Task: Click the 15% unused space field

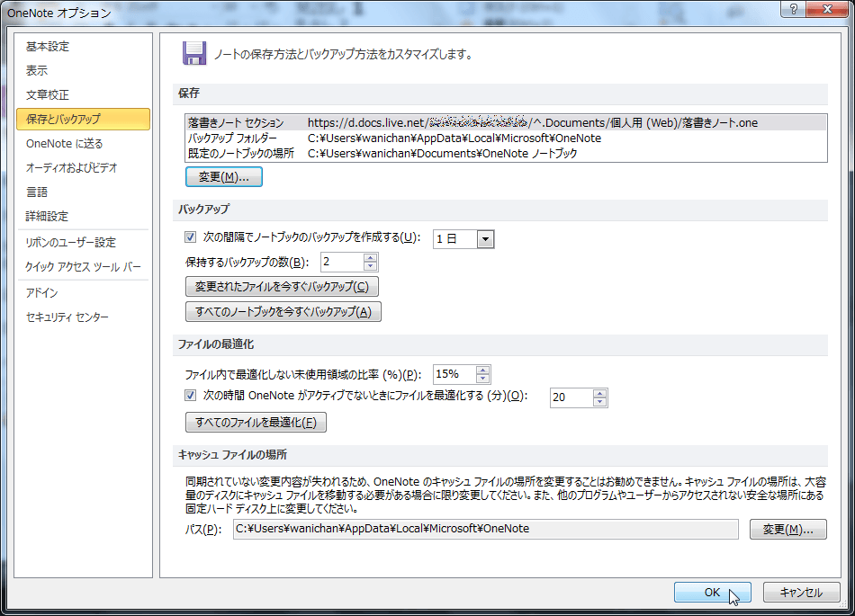Action: tap(454, 374)
